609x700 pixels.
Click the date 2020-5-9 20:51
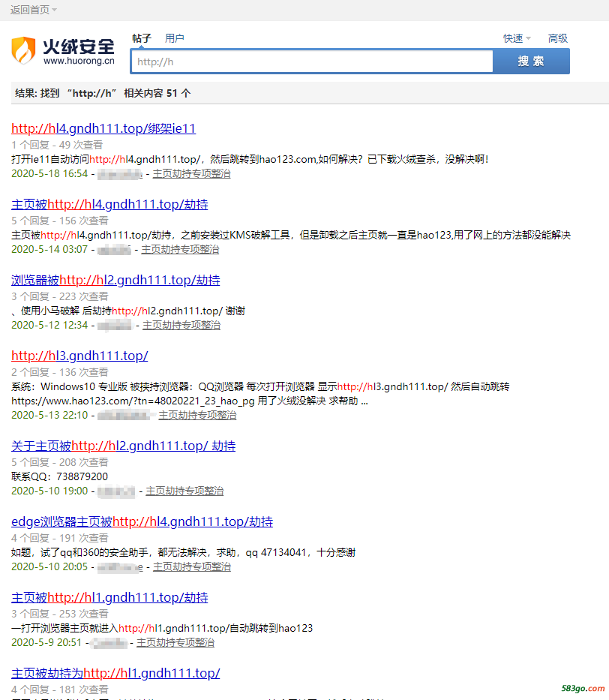point(46,643)
